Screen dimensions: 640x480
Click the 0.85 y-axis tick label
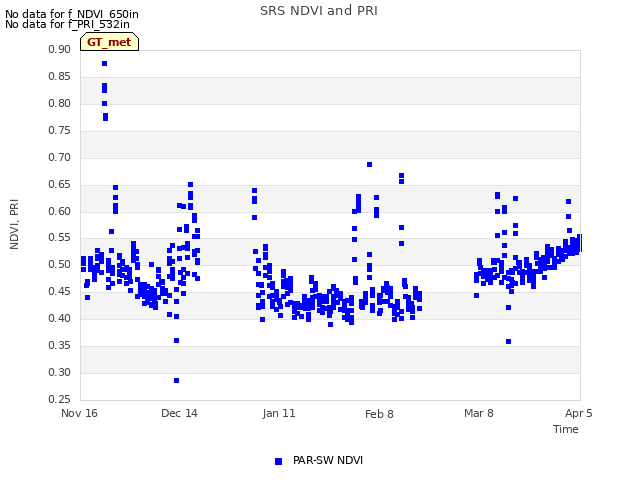pyautogui.click(x=60, y=76)
